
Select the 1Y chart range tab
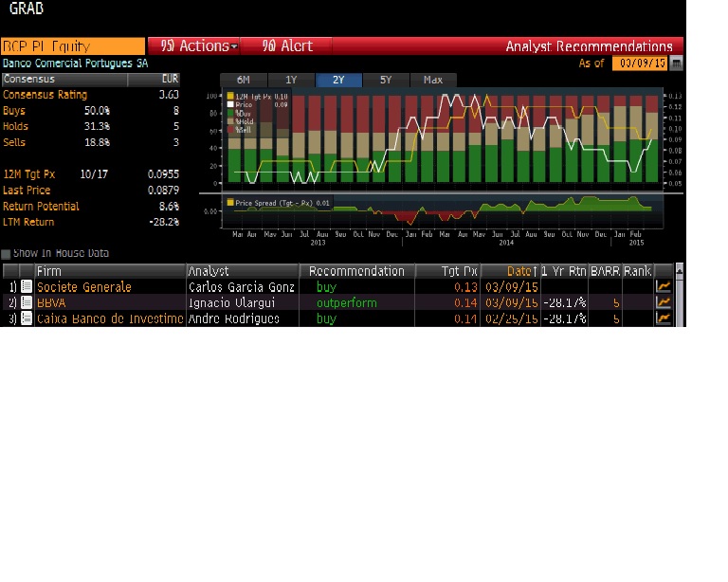[x=291, y=80]
